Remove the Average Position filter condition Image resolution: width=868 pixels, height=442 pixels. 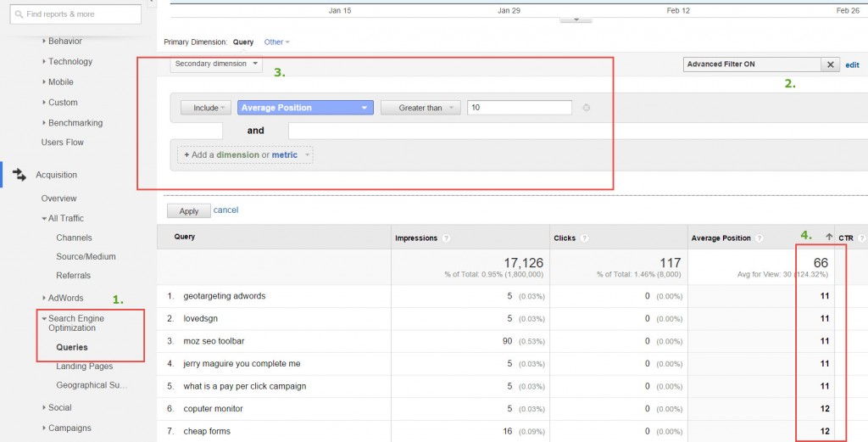tap(586, 108)
